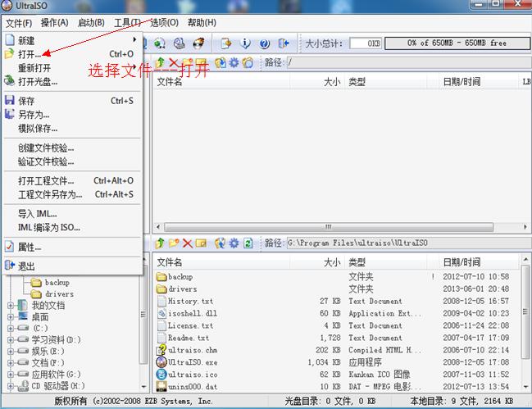Open the 新建 submenu arrow

tap(134, 39)
